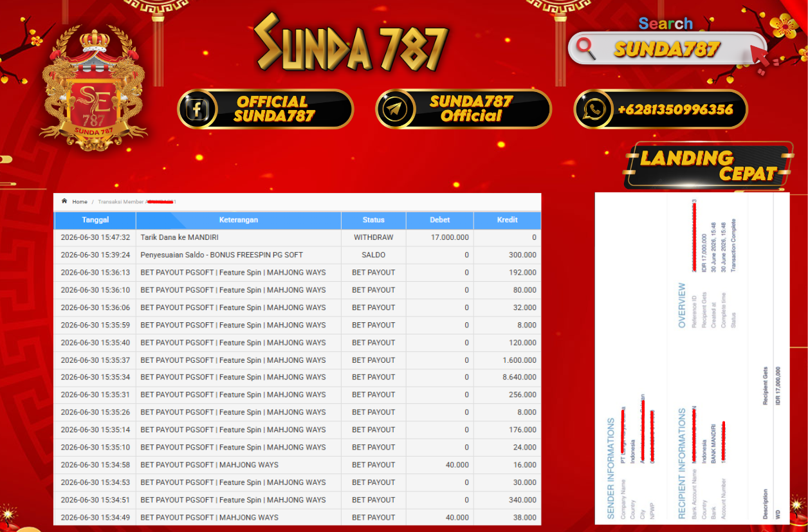This screenshot has width=808, height=532.
Task: Click the Status column header
Action: pyautogui.click(x=374, y=220)
